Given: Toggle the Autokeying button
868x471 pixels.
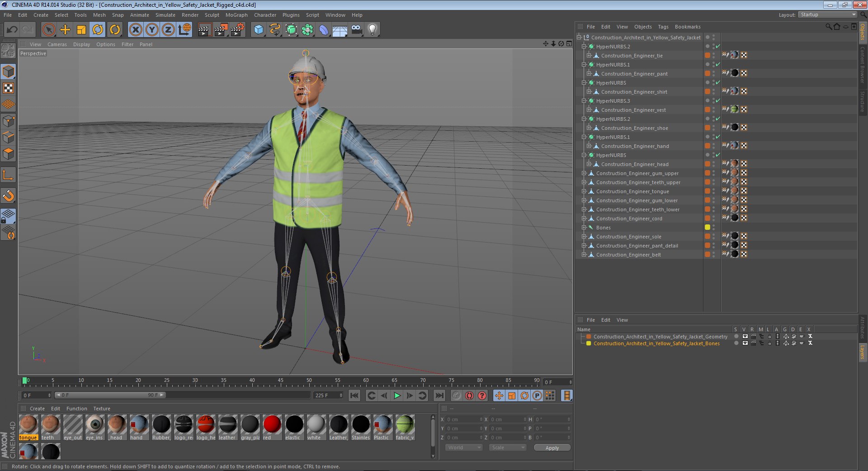Looking at the screenshot, I should click(469, 395).
